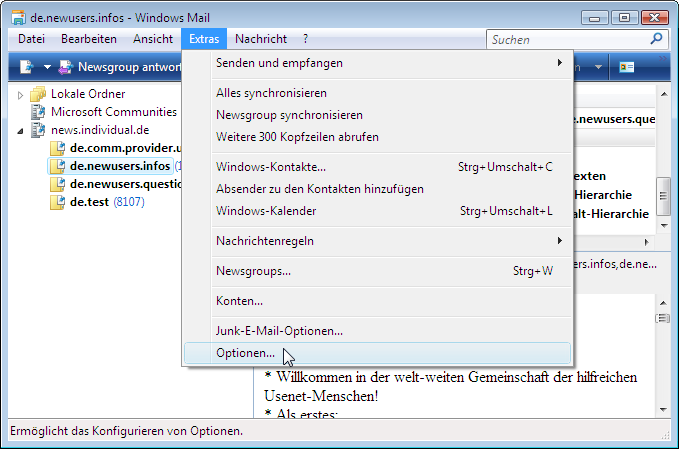Viewport: 679px width, 449px height.
Task: Click preview pane scrollbar down arrow
Action: click(x=663, y=410)
